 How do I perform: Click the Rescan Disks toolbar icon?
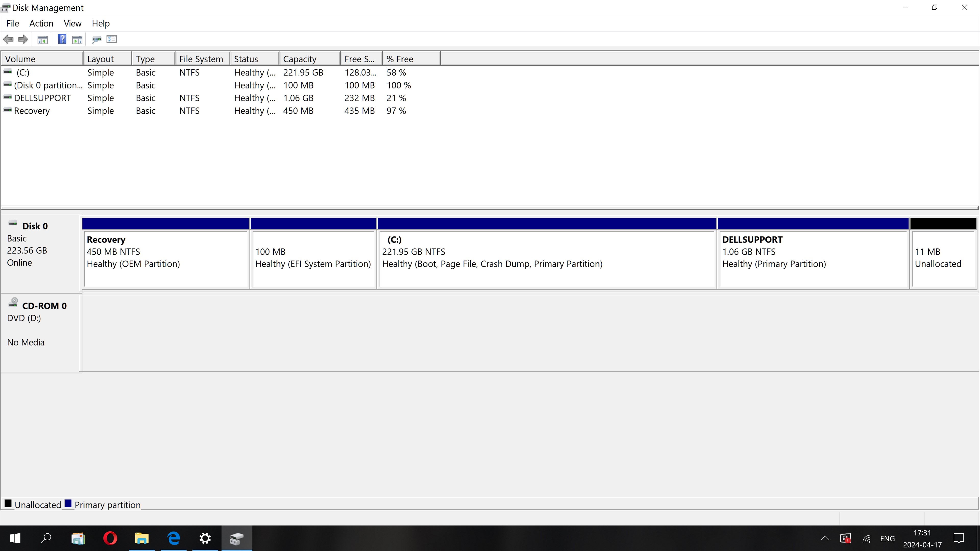(97, 39)
